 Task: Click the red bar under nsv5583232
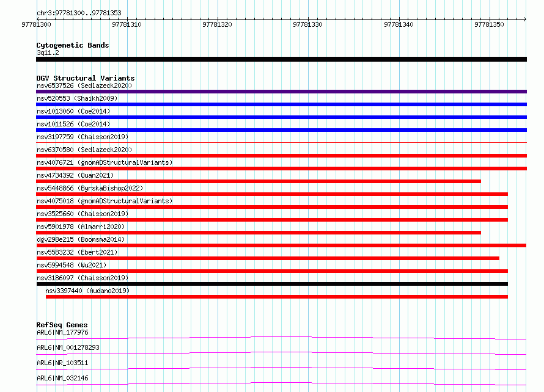coord(268,258)
